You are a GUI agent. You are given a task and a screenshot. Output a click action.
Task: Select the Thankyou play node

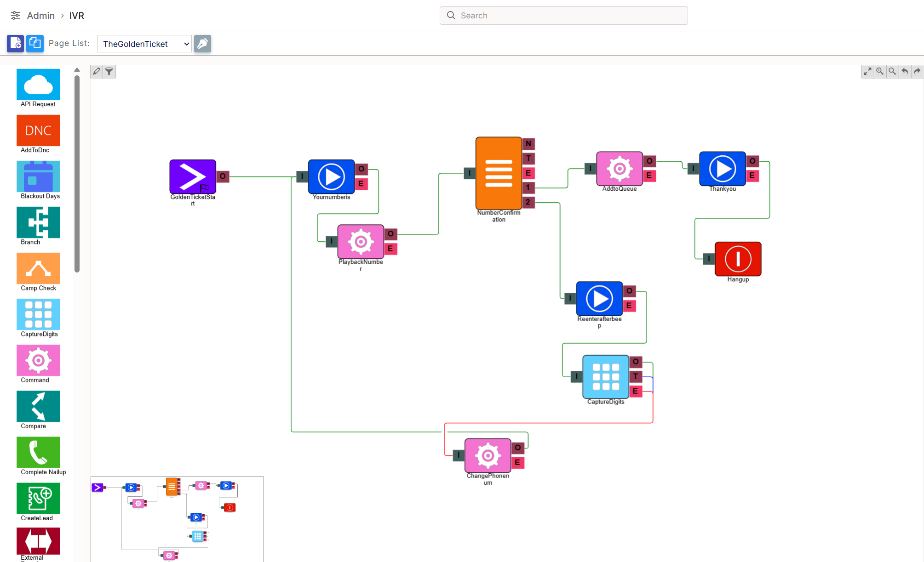pyautogui.click(x=723, y=168)
